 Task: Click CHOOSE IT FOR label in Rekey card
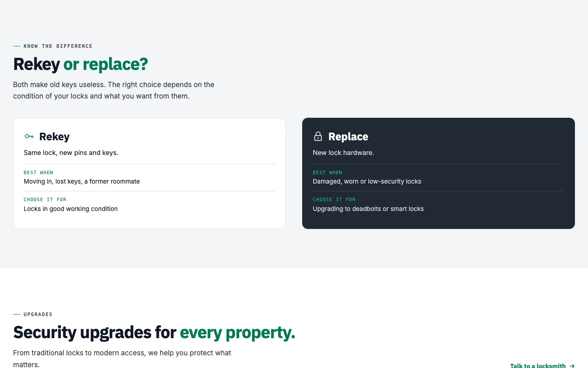(x=45, y=200)
